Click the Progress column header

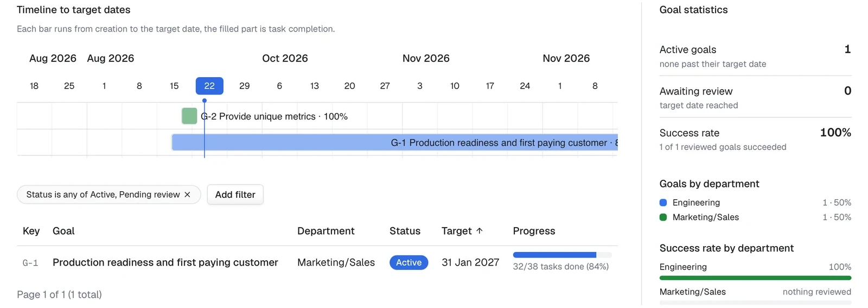click(x=534, y=231)
